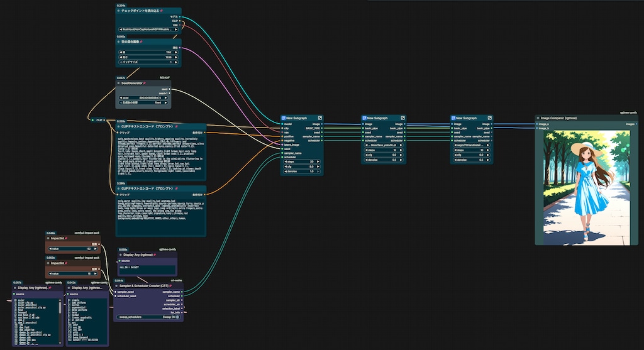Click the pin icon on the top ImpactInt node
Screen dimensions: 644x350
coord(66,238)
